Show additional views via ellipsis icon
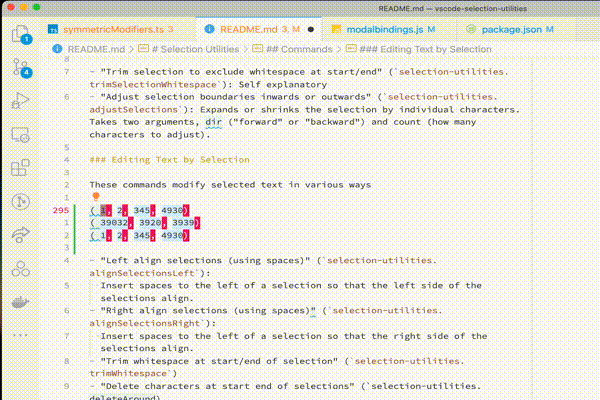The image size is (600, 400). click(21, 335)
